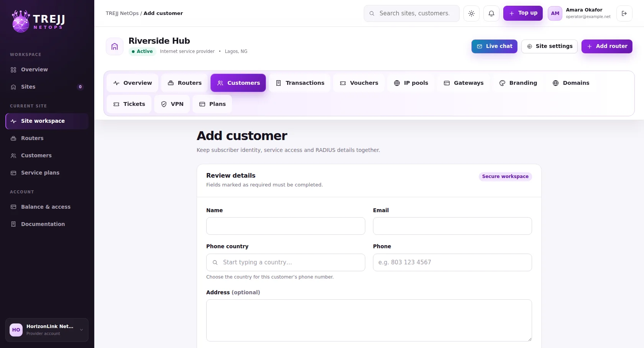Open Balance & access in sidebar
Viewport: 644px width, 348px height.
point(47,207)
